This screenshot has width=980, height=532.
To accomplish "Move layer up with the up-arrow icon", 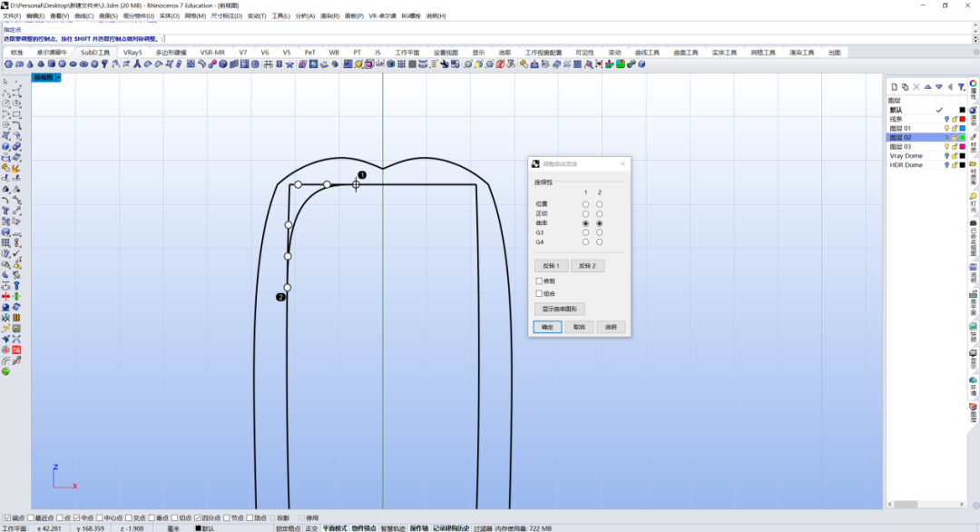I will pos(928,87).
